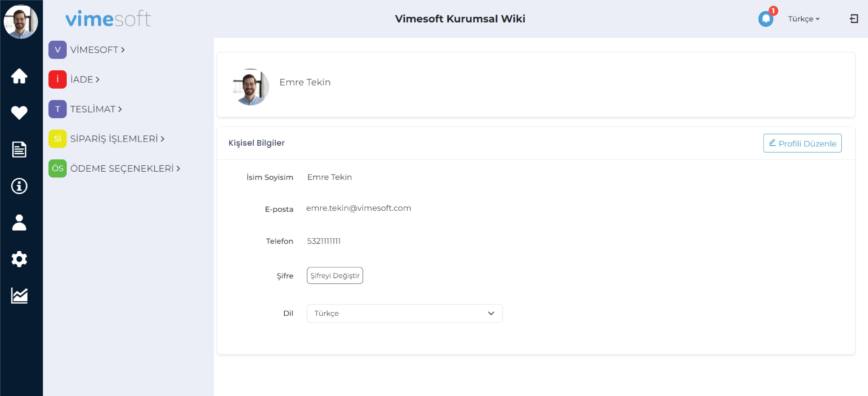Click the green ÖS category badge

(57, 168)
